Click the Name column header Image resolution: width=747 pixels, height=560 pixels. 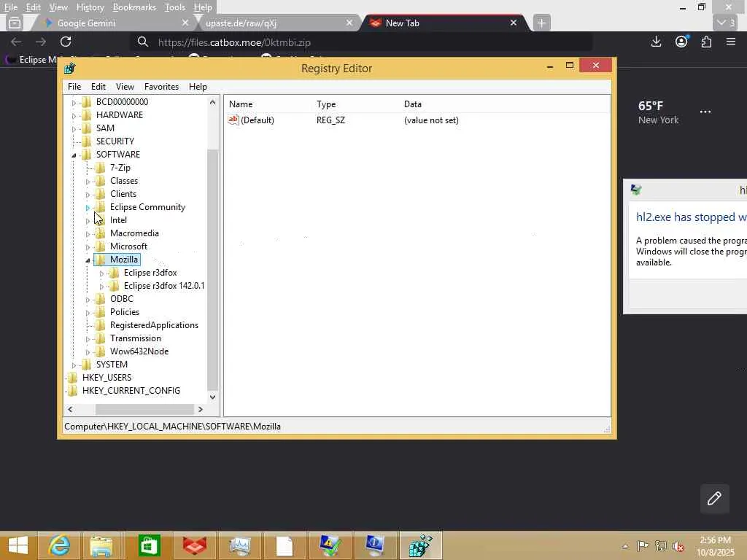[241, 104]
